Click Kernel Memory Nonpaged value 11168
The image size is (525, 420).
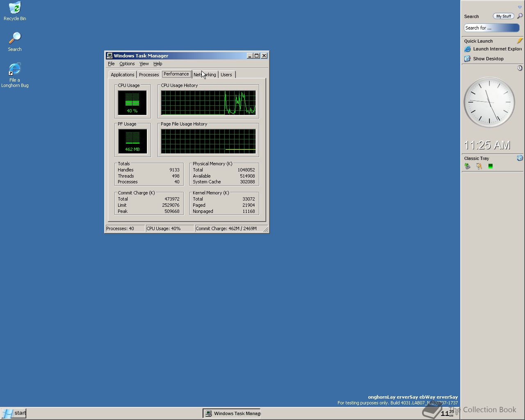click(x=249, y=211)
